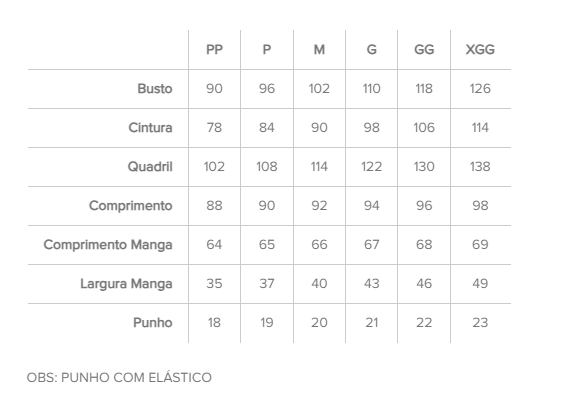Click the Quadril row label
The height and width of the screenshot is (397, 567).
tap(150, 167)
